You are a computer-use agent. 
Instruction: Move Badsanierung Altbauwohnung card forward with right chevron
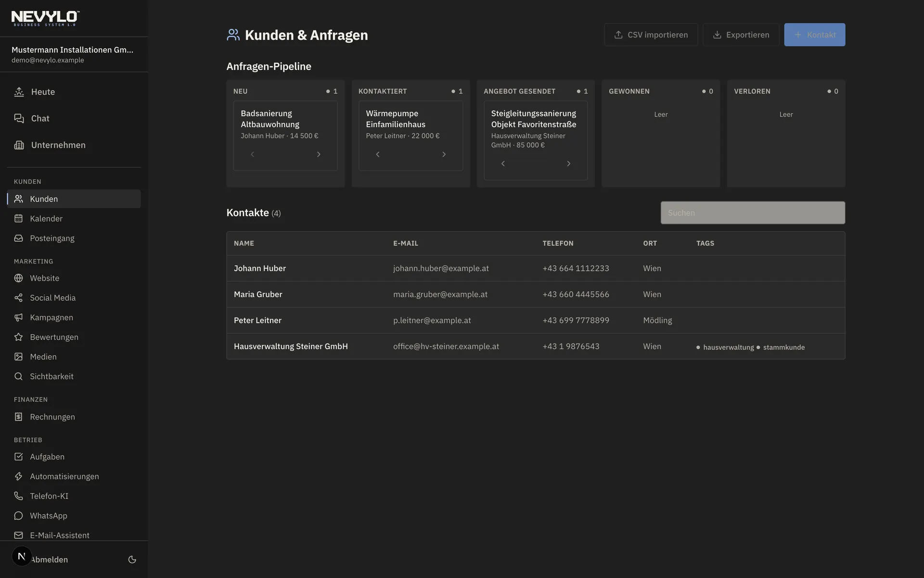click(x=319, y=154)
